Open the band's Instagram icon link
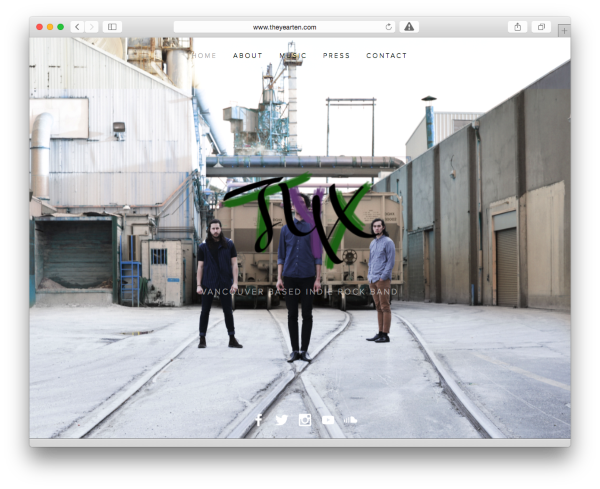 click(305, 420)
